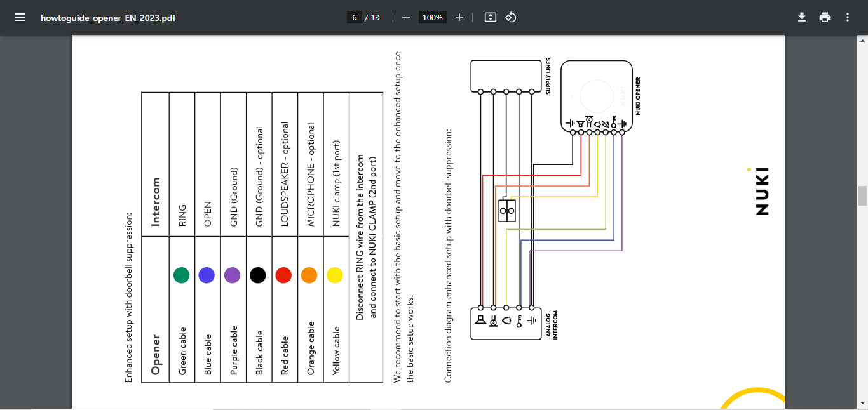Click the 'ANALOG INTERCOM' diagram label
This screenshot has height=410, width=868.
pyautogui.click(x=552, y=325)
